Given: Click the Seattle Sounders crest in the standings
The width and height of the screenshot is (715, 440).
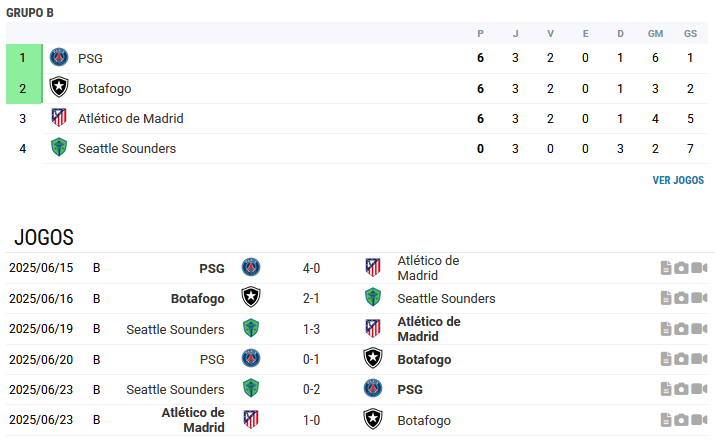Looking at the screenshot, I should pyautogui.click(x=59, y=148).
